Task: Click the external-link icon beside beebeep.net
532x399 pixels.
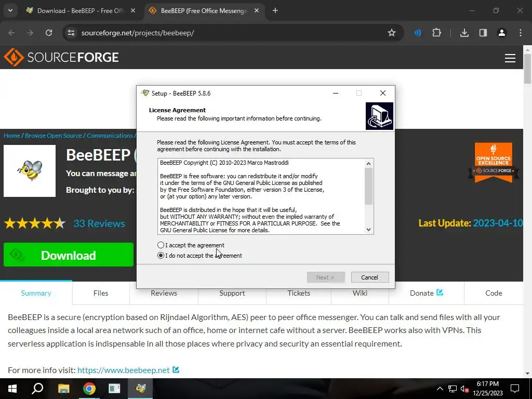Action: (176, 369)
